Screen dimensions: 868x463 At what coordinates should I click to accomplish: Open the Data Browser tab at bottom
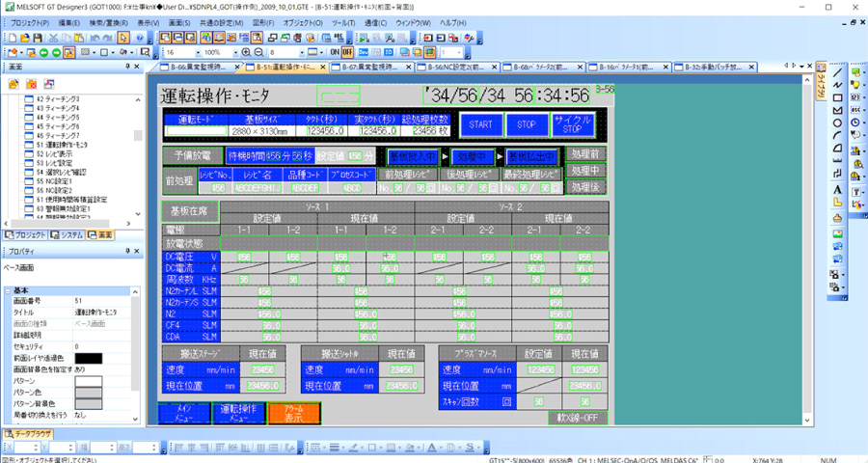pyautogui.click(x=28, y=434)
